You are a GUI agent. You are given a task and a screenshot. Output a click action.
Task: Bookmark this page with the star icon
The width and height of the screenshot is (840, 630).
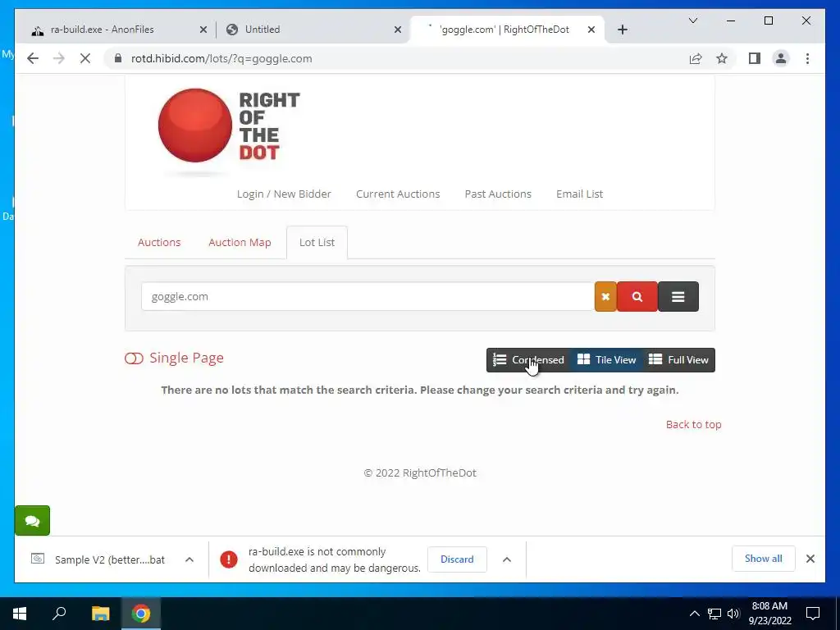click(722, 58)
